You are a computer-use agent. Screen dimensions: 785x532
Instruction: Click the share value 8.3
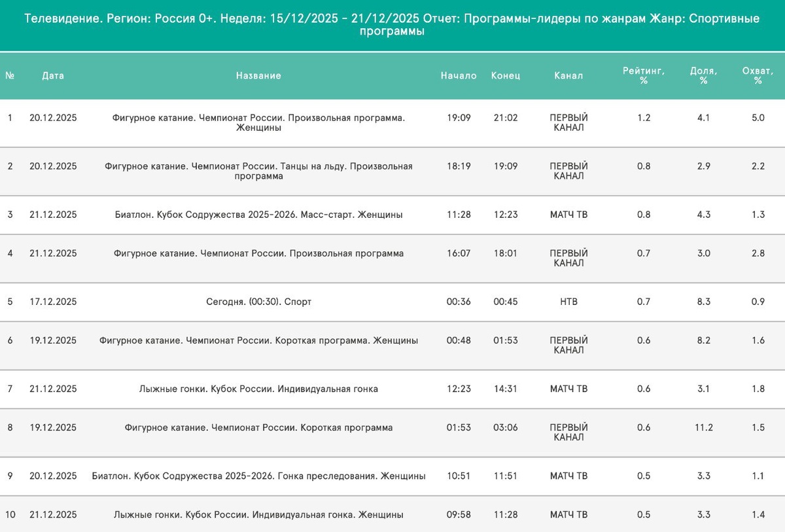[704, 302]
